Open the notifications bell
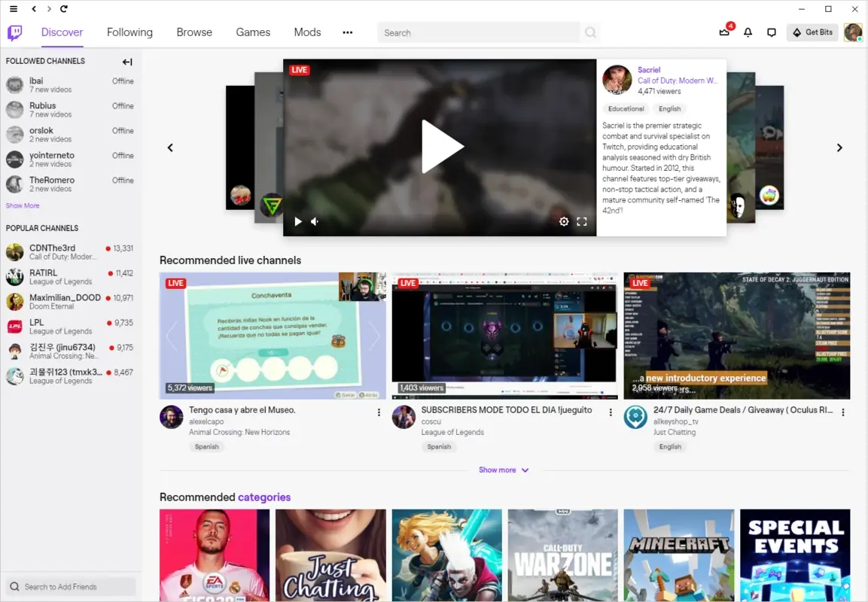Screen dimensions: 868x602 pos(748,32)
